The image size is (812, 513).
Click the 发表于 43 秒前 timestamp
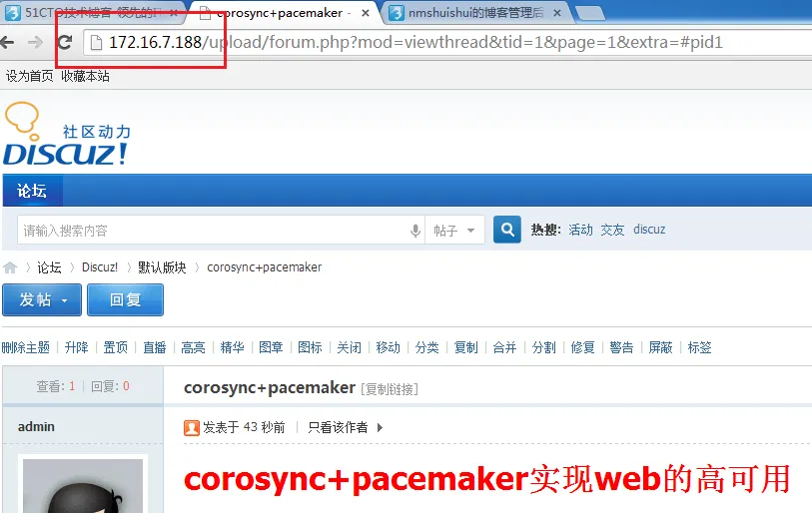(244, 427)
